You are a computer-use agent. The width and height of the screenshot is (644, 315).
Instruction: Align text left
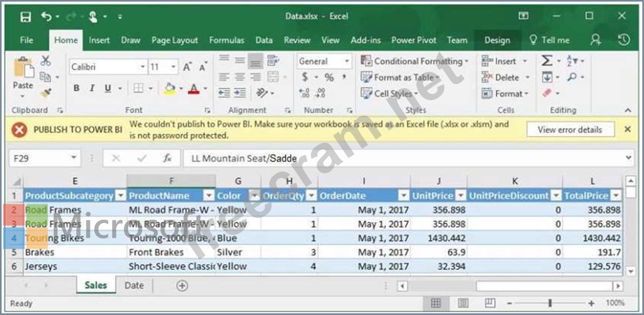224,77
